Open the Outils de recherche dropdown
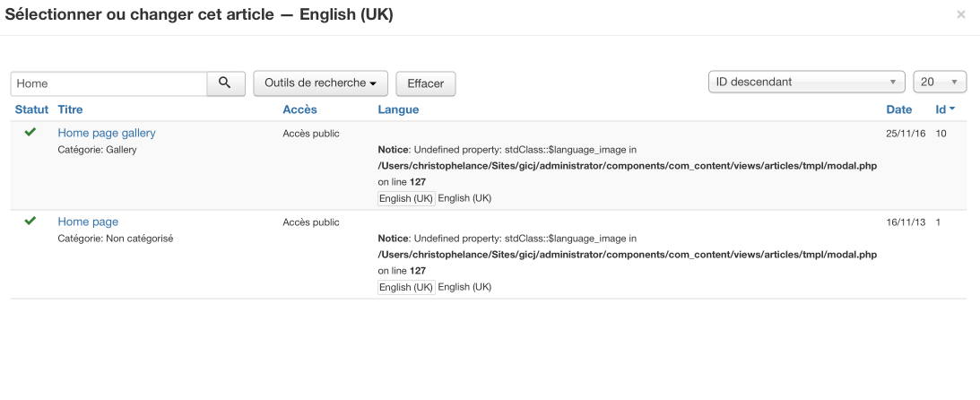 320,83
